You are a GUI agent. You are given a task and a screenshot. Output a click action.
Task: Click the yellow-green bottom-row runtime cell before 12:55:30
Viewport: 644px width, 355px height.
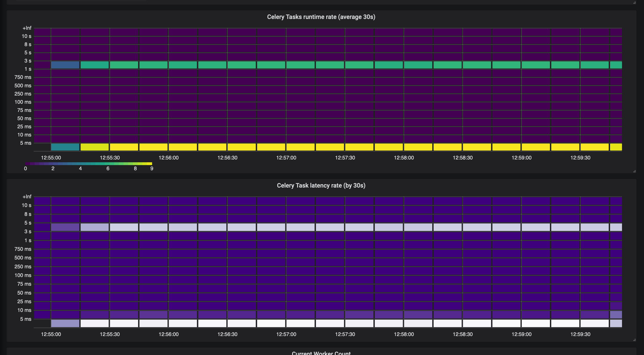point(95,147)
